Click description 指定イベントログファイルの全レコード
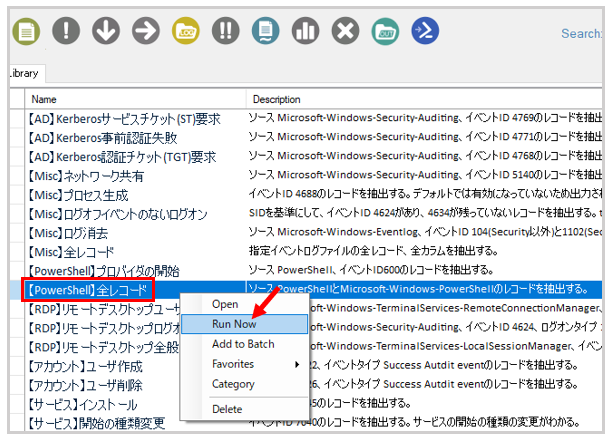Viewport: 614px width, 437px height. click(x=373, y=251)
